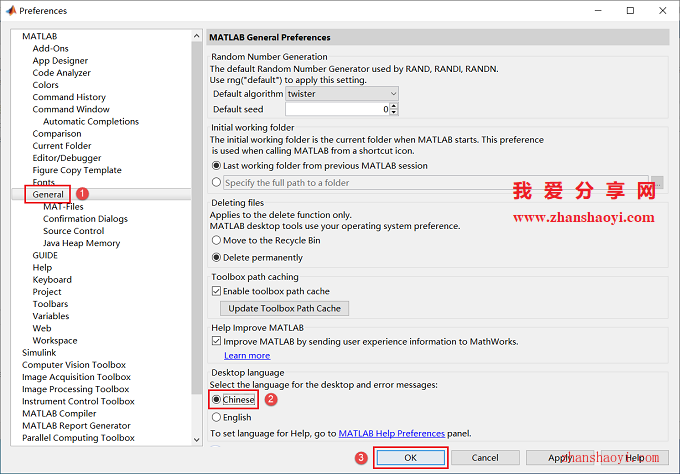
Task: Open Add-Ons preferences
Action: tap(50, 48)
